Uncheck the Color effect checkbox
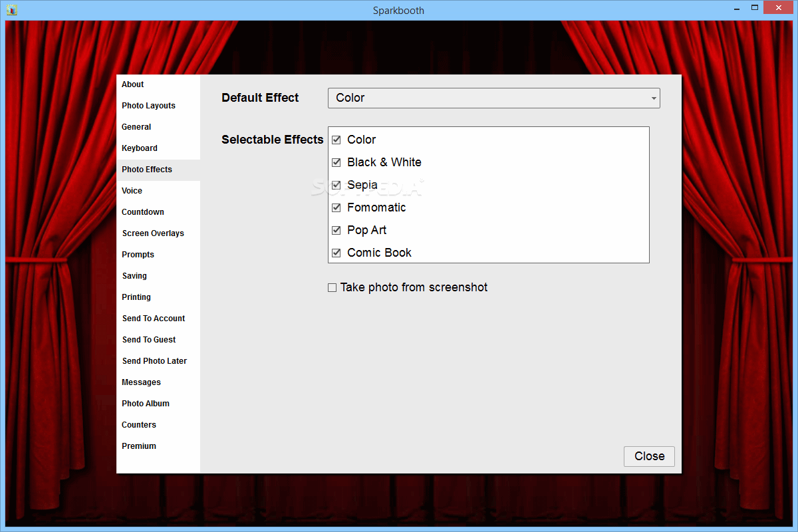The width and height of the screenshot is (798, 532). pos(336,140)
